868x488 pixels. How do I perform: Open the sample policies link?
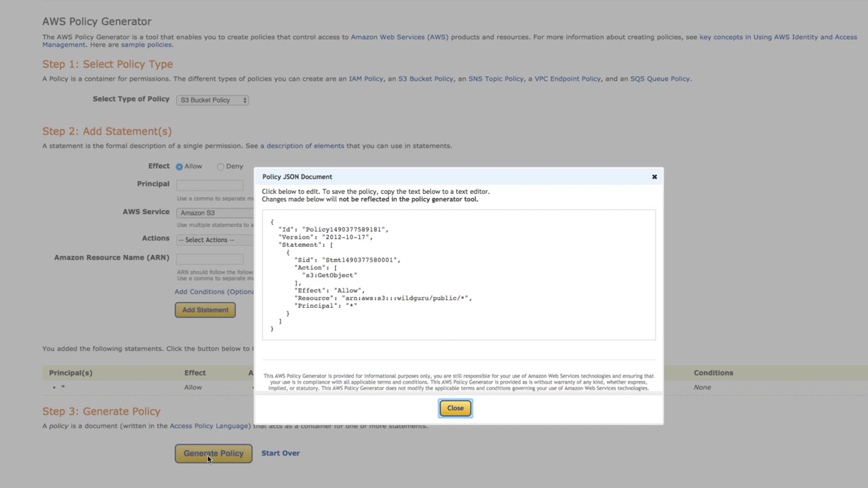146,45
